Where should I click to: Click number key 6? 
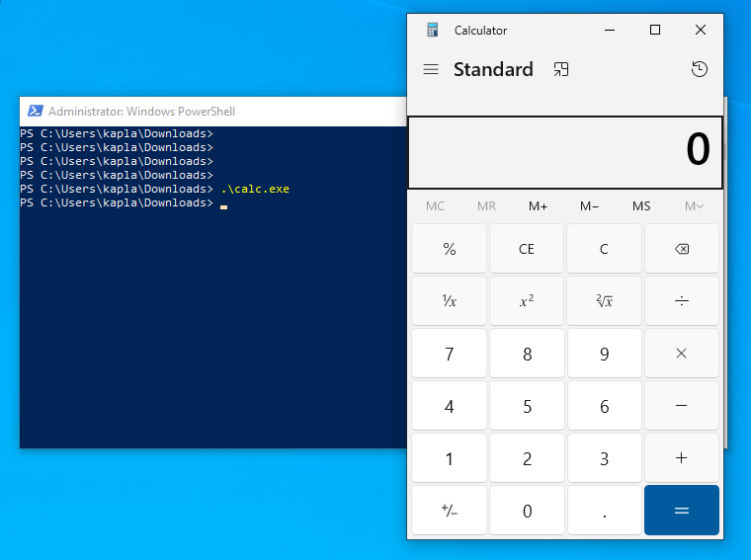pyautogui.click(x=605, y=406)
